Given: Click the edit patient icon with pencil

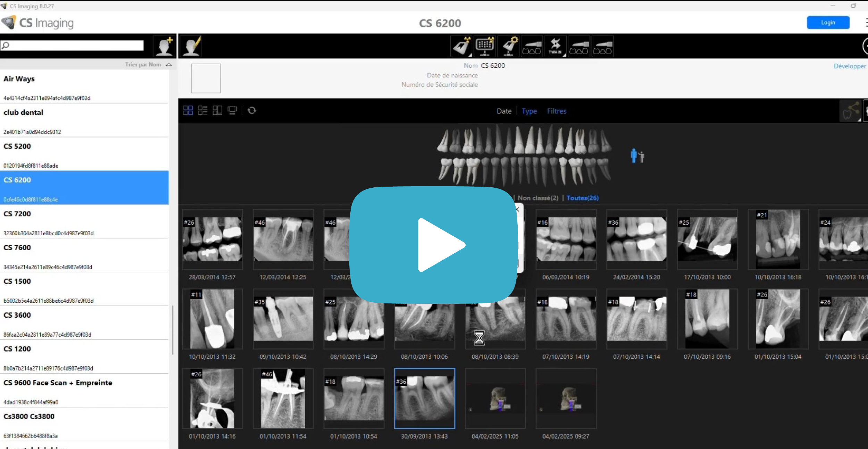Looking at the screenshot, I should tap(191, 46).
